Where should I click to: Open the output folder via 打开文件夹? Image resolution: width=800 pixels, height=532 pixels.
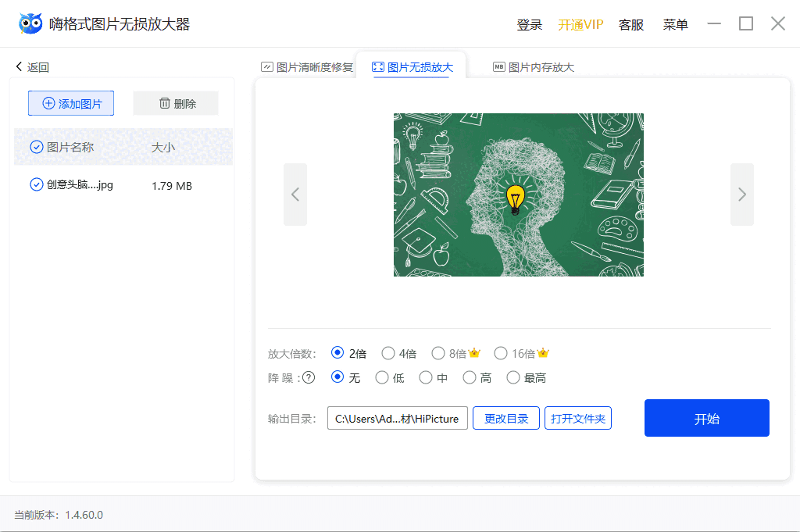click(578, 418)
